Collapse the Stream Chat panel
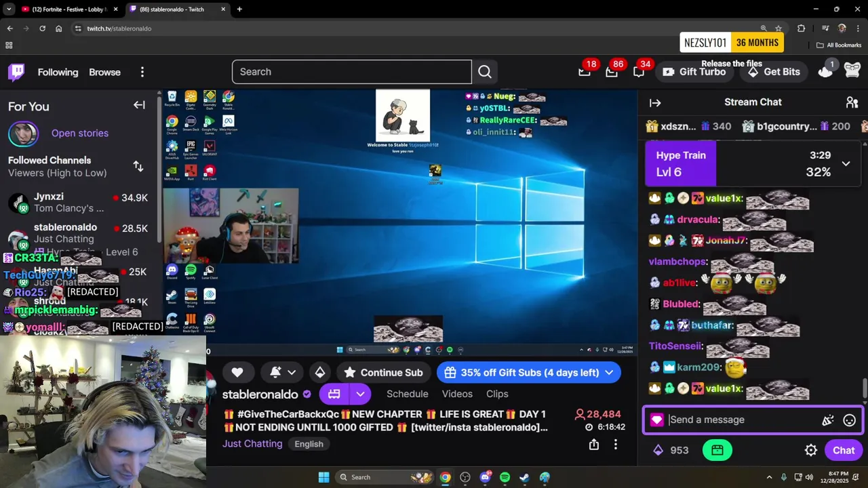This screenshot has height=488, width=868. tap(655, 103)
